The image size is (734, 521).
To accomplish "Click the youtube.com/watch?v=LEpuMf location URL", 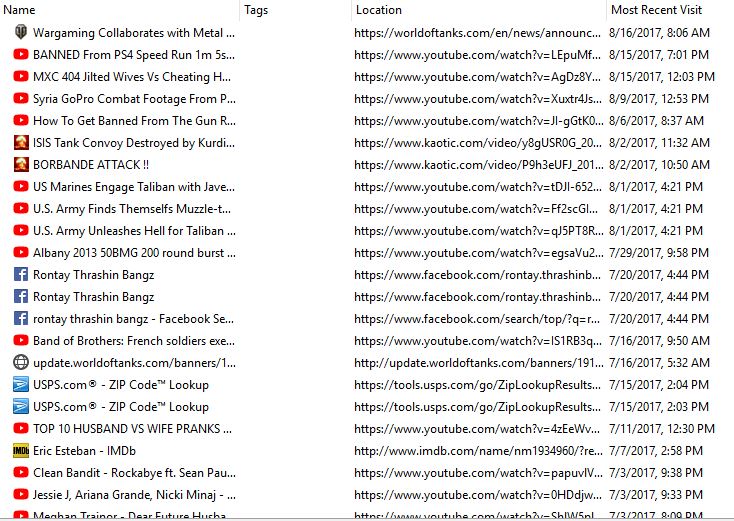I will point(477,55).
